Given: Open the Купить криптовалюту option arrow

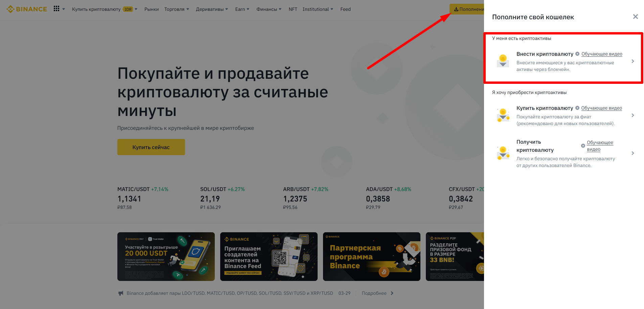Looking at the screenshot, I should pos(633,115).
